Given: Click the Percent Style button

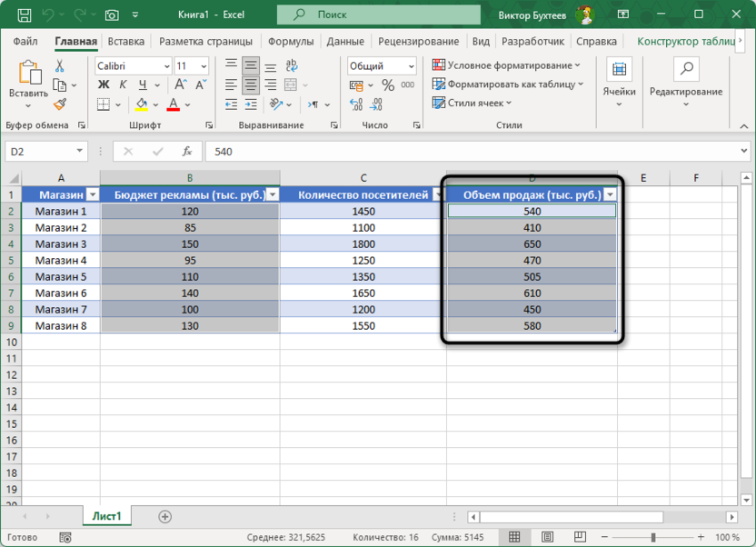Looking at the screenshot, I should coord(388,85).
